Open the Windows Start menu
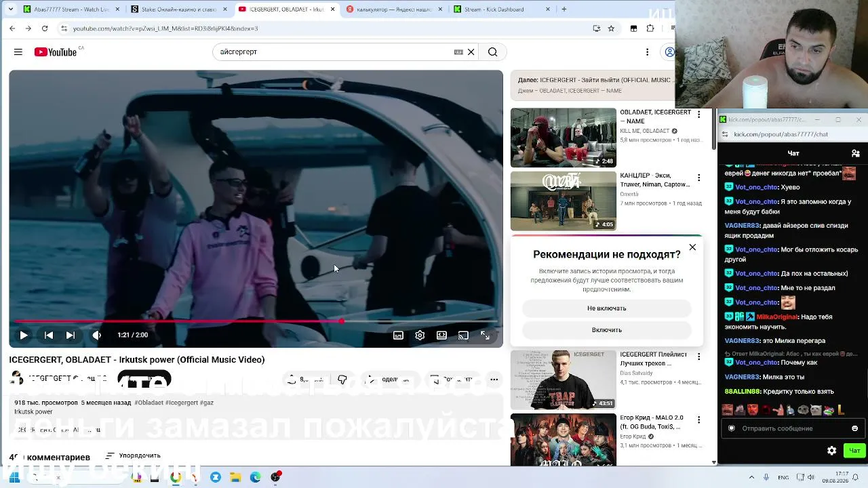The image size is (868, 488). 14,477
